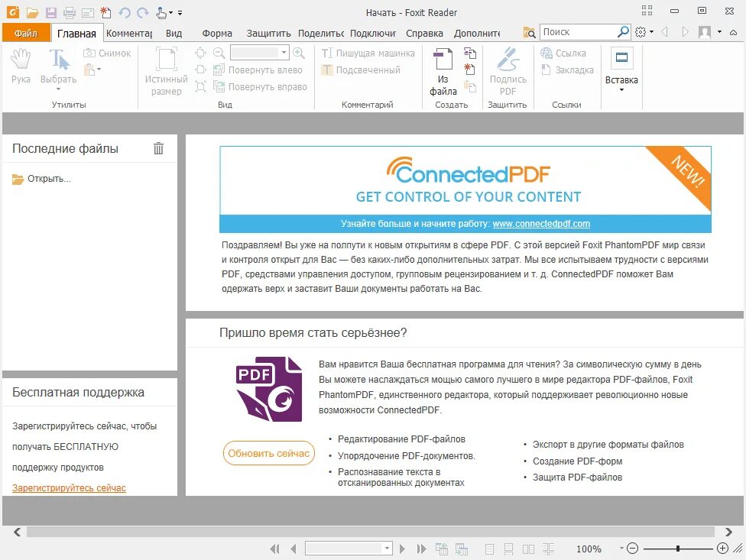Screen dimensions: 746x560
Task: Insert a web link (Ссылка)
Action: point(563,53)
